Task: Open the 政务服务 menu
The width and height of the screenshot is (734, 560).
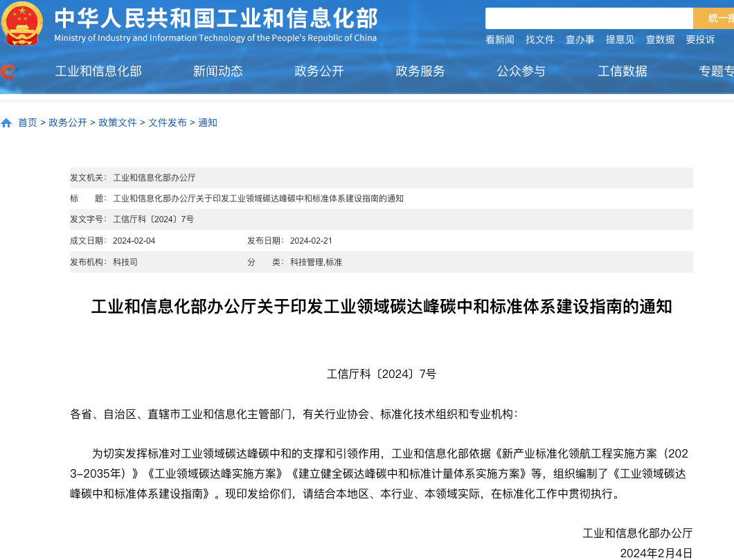Action: coord(419,71)
